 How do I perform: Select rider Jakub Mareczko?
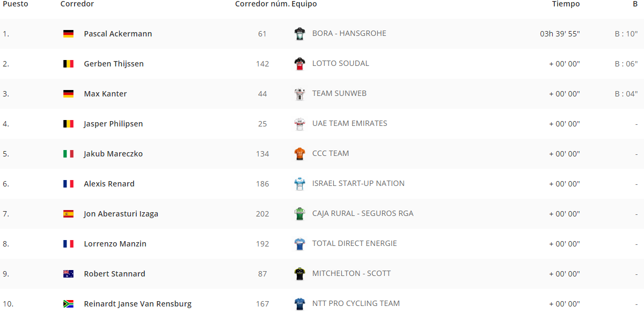pos(113,154)
